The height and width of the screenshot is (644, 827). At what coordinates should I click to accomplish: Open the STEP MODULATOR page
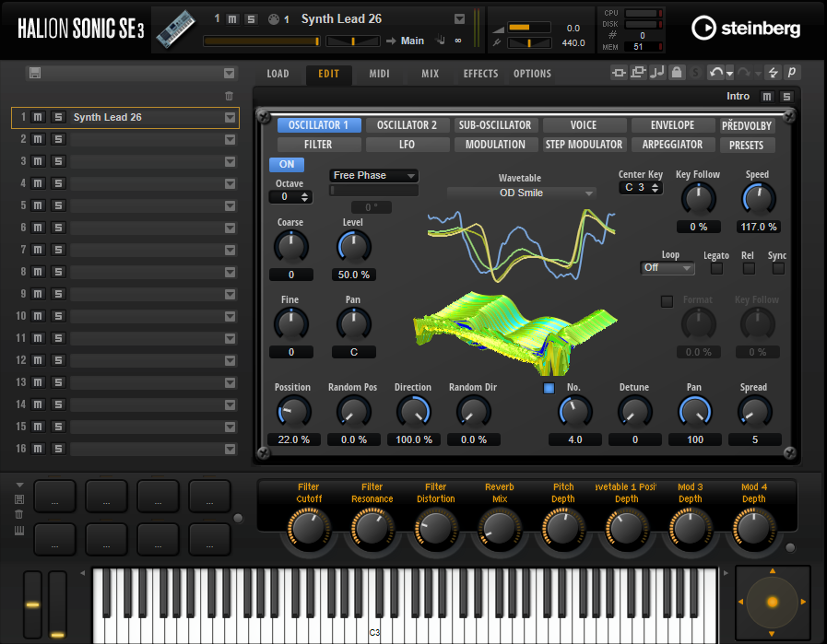click(x=584, y=145)
